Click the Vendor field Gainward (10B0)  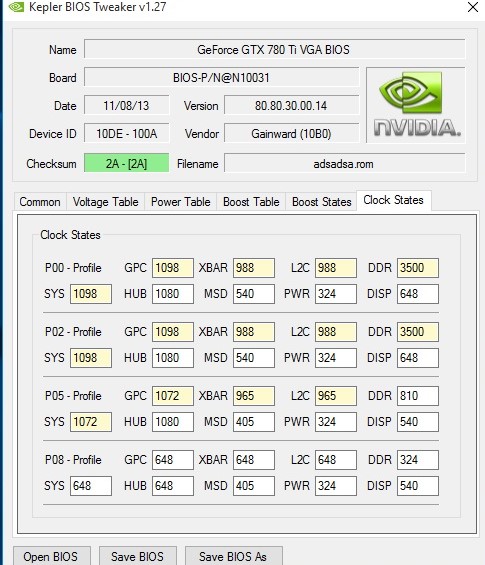tap(292, 134)
